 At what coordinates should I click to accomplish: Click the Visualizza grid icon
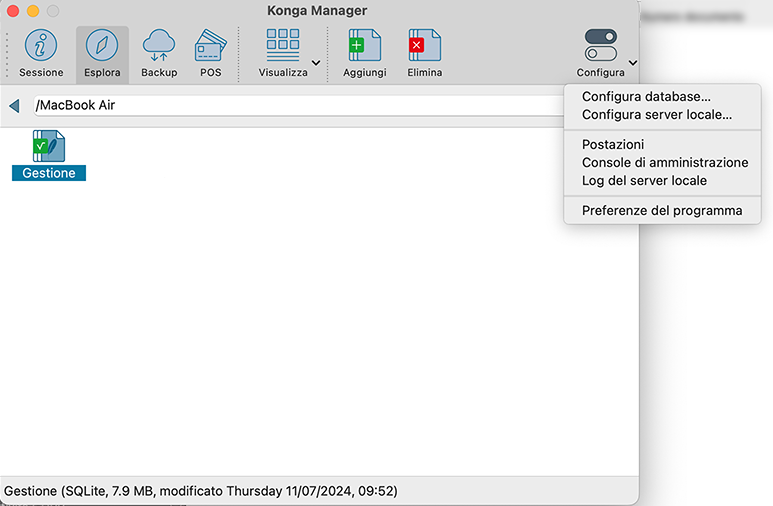coord(283,46)
